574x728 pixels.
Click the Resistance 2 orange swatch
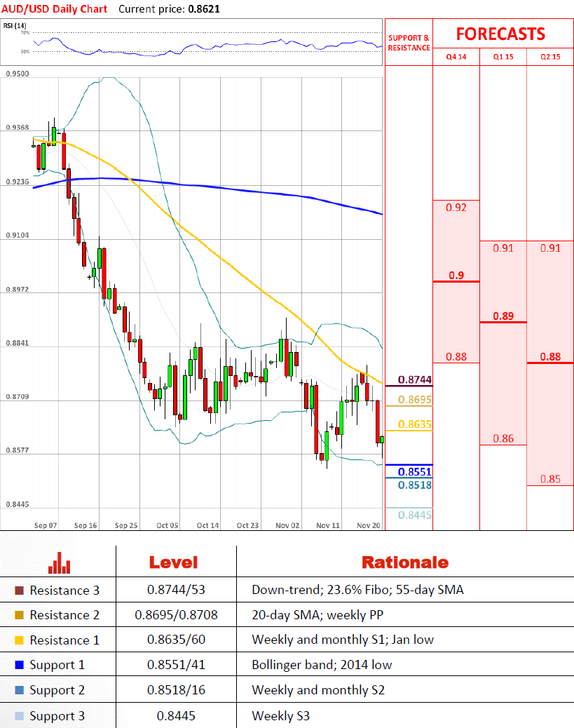[x=19, y=615]
